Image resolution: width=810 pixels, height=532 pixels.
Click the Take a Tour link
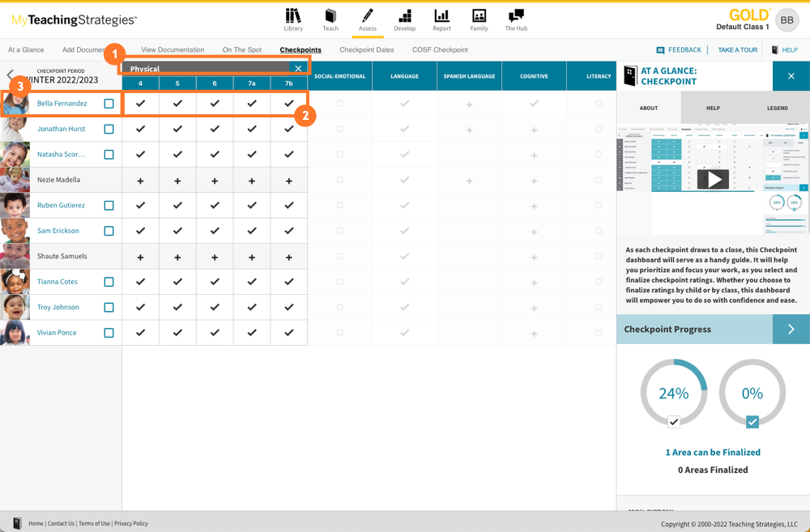(x=737, y=50)
